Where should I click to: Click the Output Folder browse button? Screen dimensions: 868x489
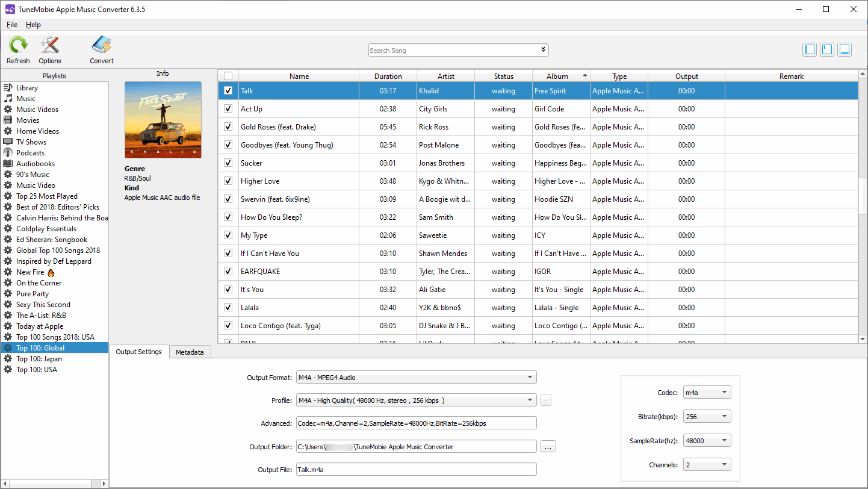point(548,446)
